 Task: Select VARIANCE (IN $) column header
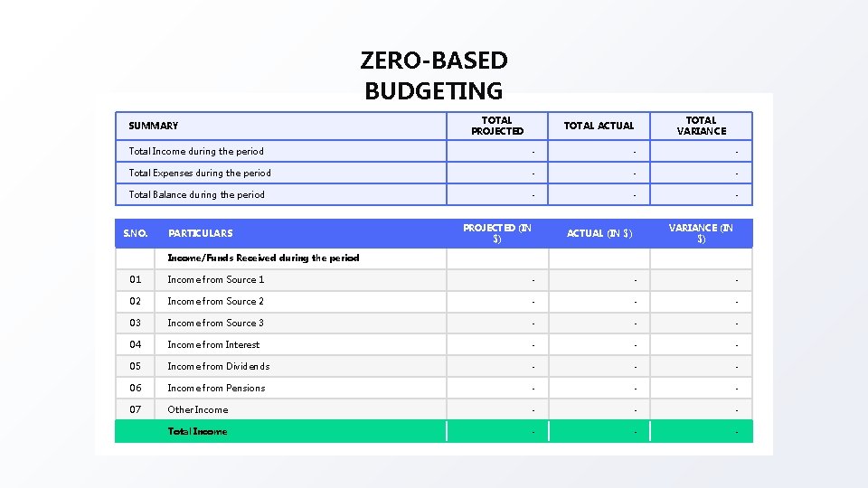tap(702, 233)
